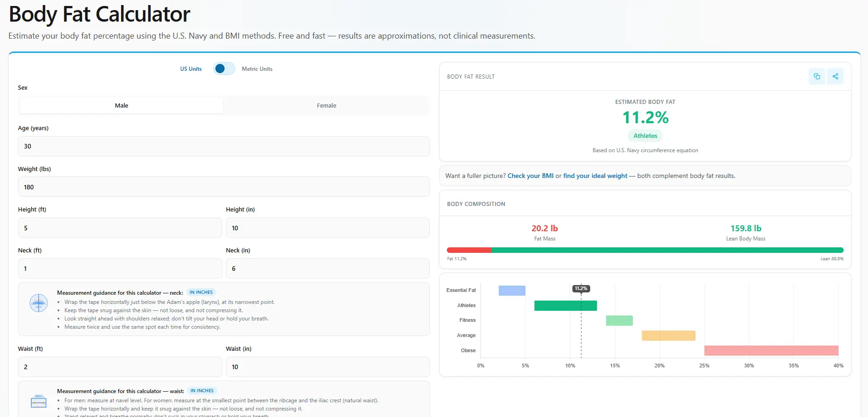Screen dimensions: 868x417
Task: Click the US Units label
Action: click(x=191, y=69)
